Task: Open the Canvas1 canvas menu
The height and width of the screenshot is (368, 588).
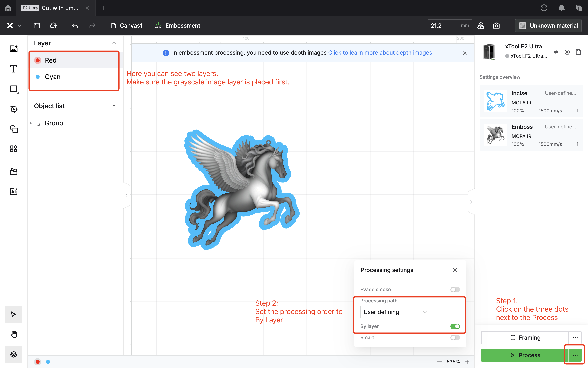Action: click(127, 26)
